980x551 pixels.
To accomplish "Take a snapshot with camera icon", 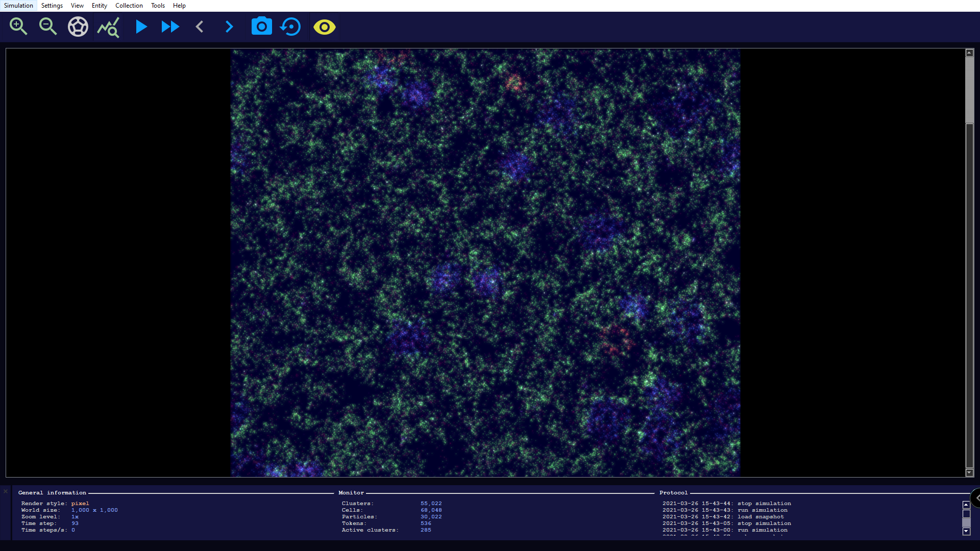I will coord(261,27).
